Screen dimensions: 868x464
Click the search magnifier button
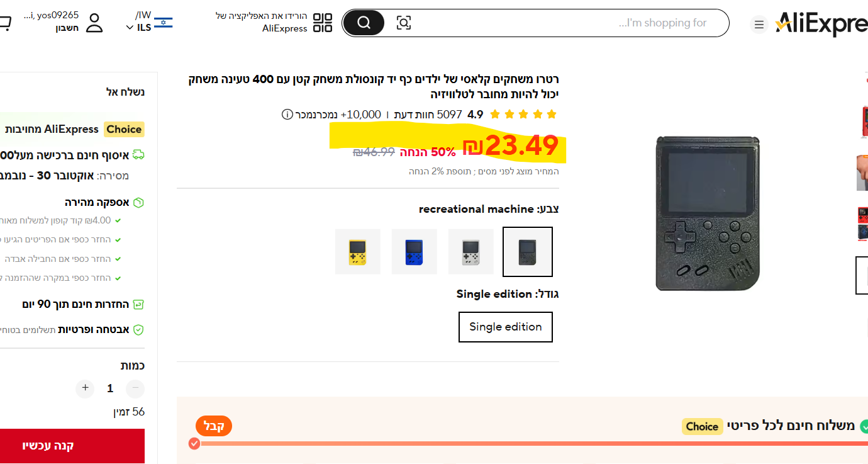pyautogui.click(x=364, y=23)
